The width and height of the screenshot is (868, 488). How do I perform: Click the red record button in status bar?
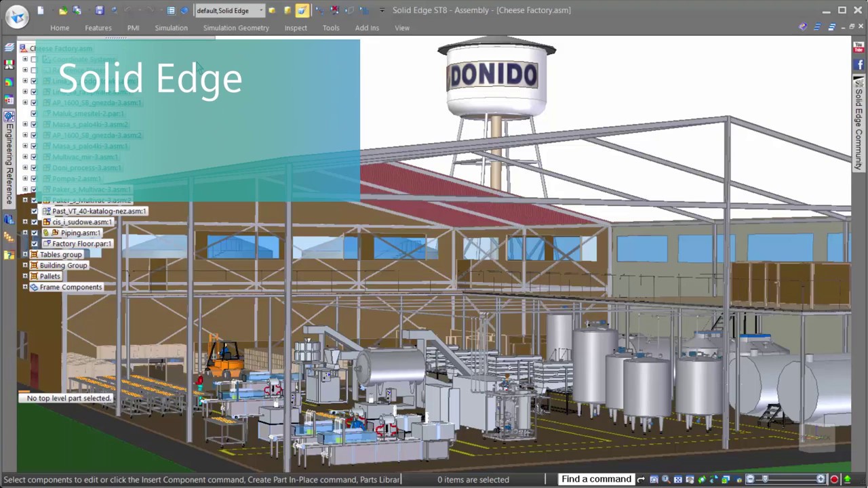835,480
